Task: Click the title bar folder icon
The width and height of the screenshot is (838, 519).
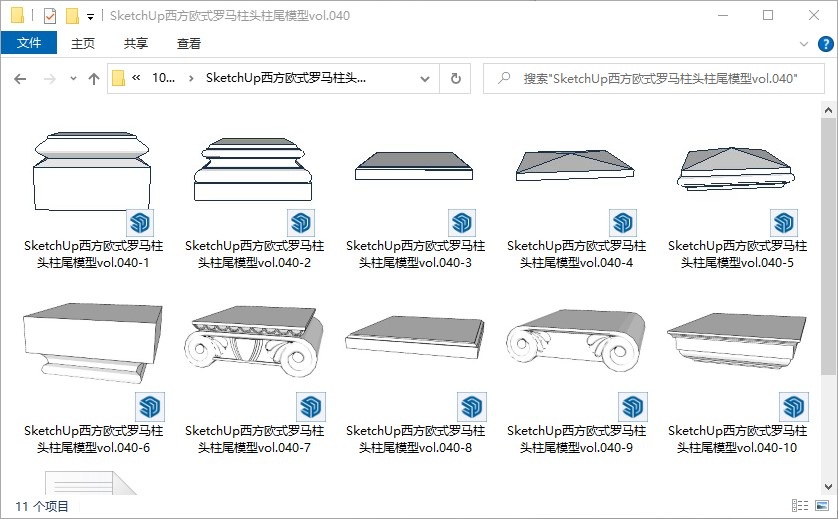Action: 17,16
